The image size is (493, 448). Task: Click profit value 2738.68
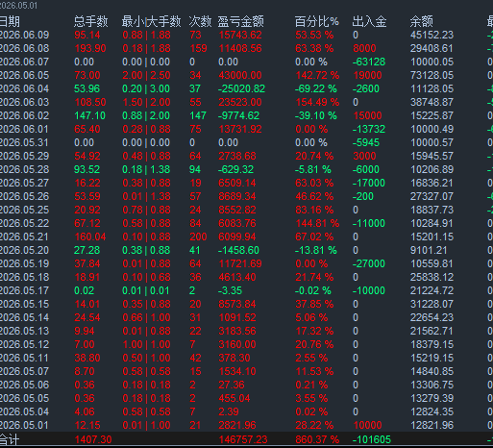(237, 156)
